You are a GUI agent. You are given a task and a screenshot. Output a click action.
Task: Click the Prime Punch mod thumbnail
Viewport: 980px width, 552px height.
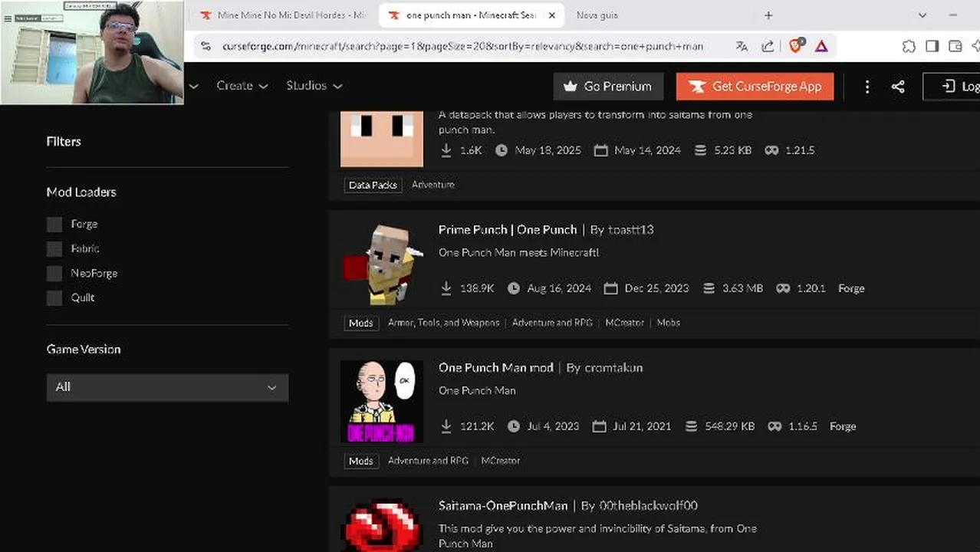[382, 264]
